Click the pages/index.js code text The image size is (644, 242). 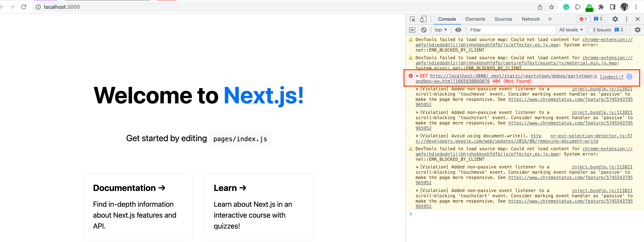pos(240,139)
